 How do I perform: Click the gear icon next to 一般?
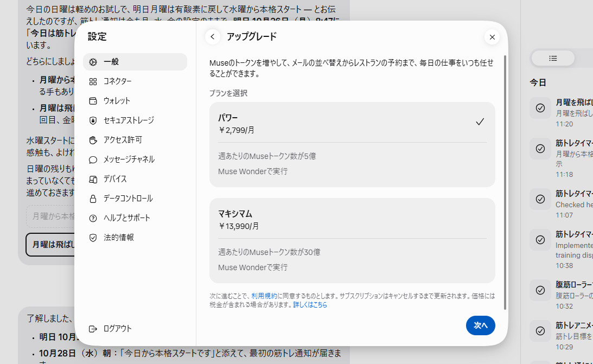[x=93, y=62]
